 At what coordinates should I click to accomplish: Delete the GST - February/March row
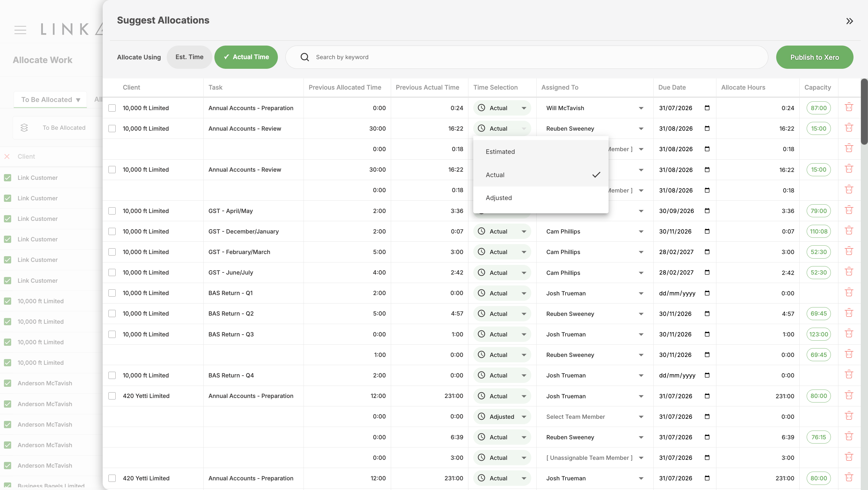[849, 251]
